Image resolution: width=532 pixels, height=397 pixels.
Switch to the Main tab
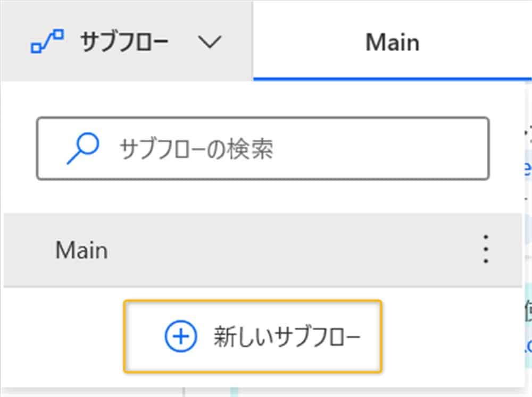[392, 42]
